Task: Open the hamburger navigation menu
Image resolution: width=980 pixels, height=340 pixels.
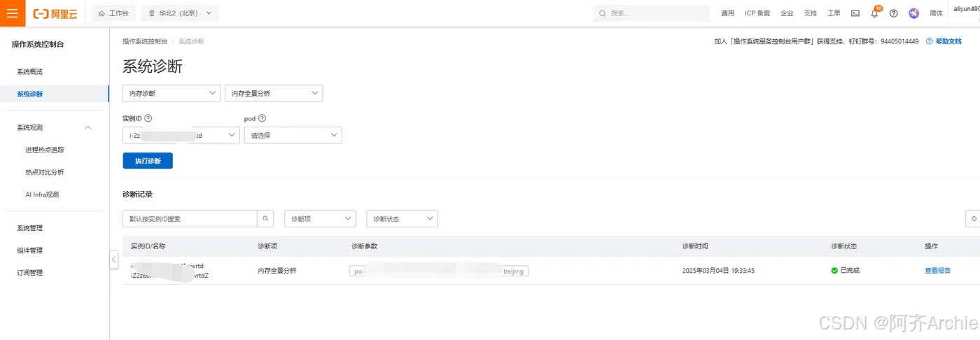Action: [x=13, y=13]
